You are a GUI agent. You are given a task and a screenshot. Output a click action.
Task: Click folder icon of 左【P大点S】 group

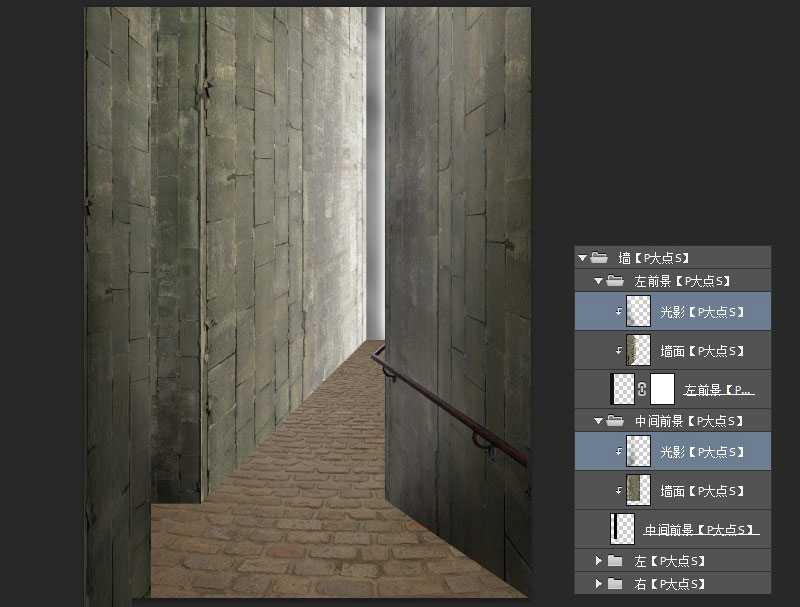[x=615, y=561]
